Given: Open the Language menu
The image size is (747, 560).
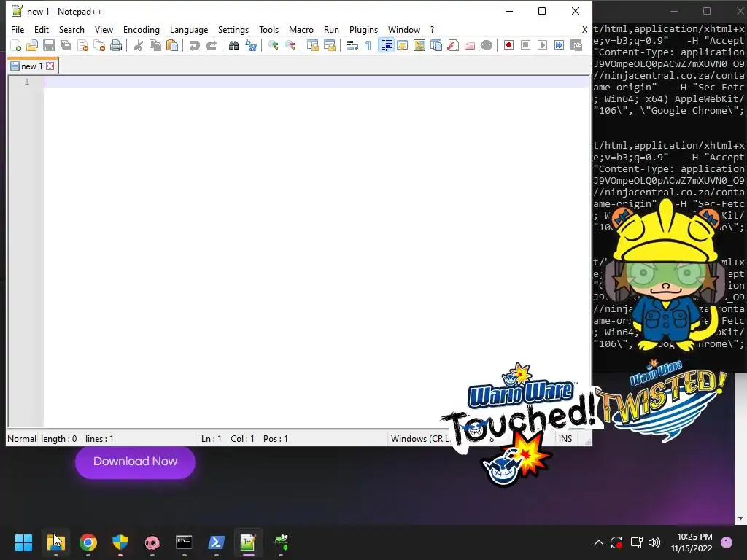Looking at the screenshot, I should (x=189, y=29).
